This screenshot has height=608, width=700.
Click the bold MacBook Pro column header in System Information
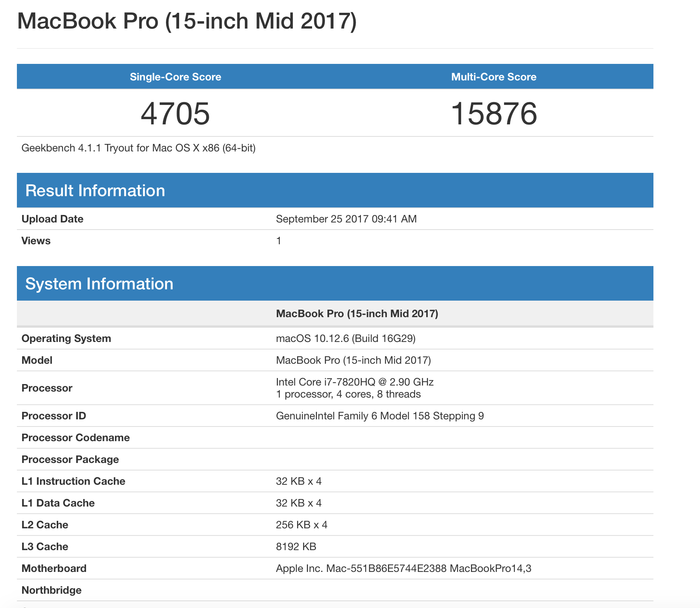[x=357, y=313]
